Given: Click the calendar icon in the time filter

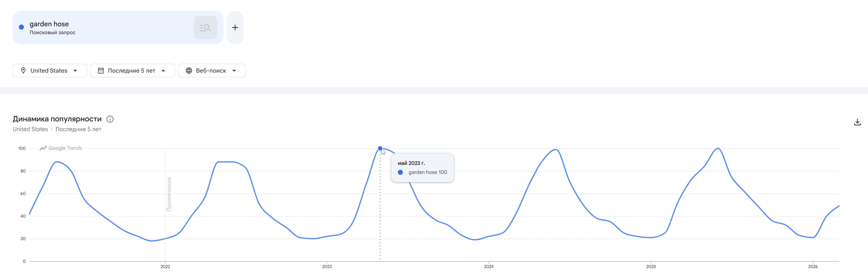Looking at the screenshot, I should pos(101,70).
